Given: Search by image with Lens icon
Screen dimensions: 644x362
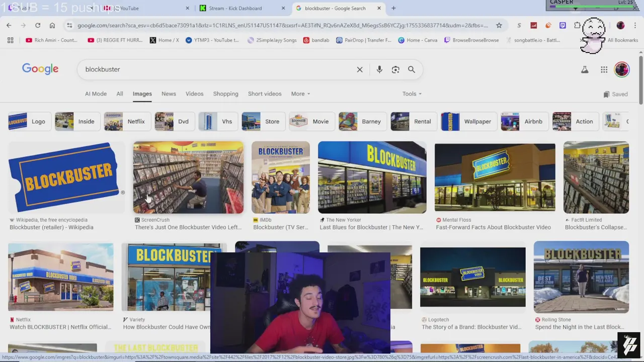Looking at the screenshot, I should (x=395, y=69).
